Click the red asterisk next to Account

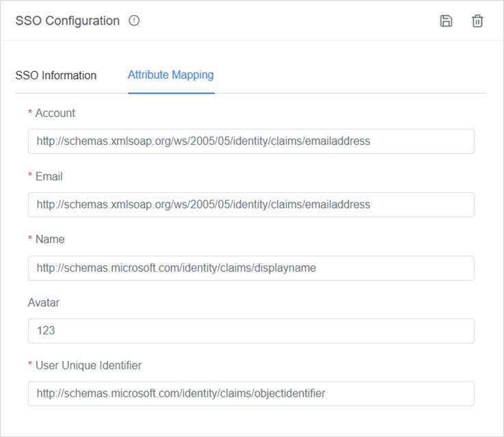(30, 113)
